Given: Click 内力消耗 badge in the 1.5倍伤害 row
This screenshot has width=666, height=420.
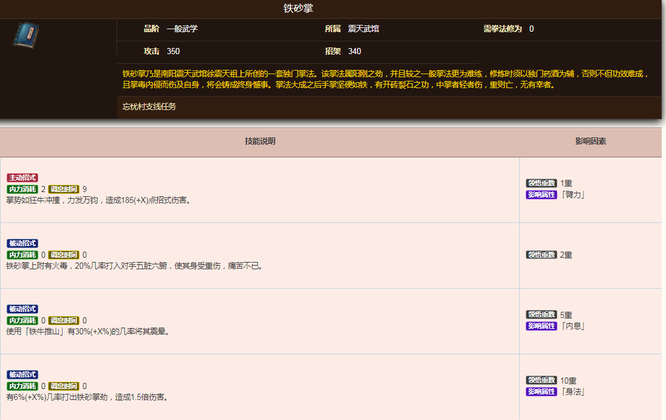Looking at the screenshot, I should 23,386.
